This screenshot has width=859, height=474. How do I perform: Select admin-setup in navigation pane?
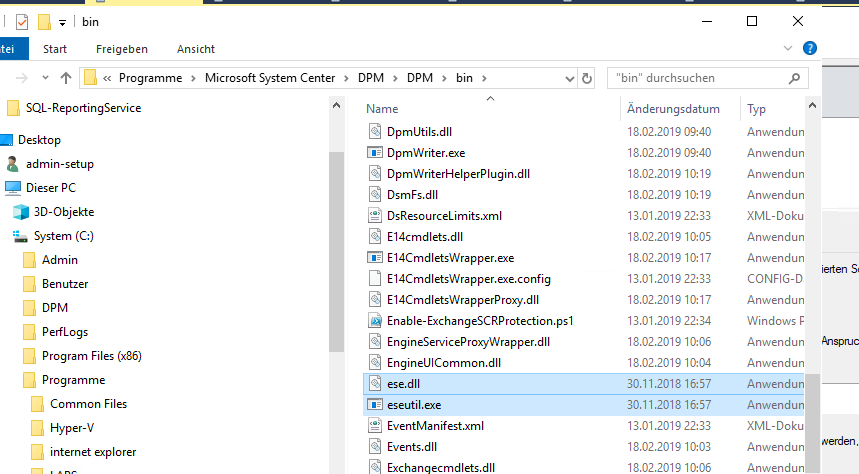[60, 164]
